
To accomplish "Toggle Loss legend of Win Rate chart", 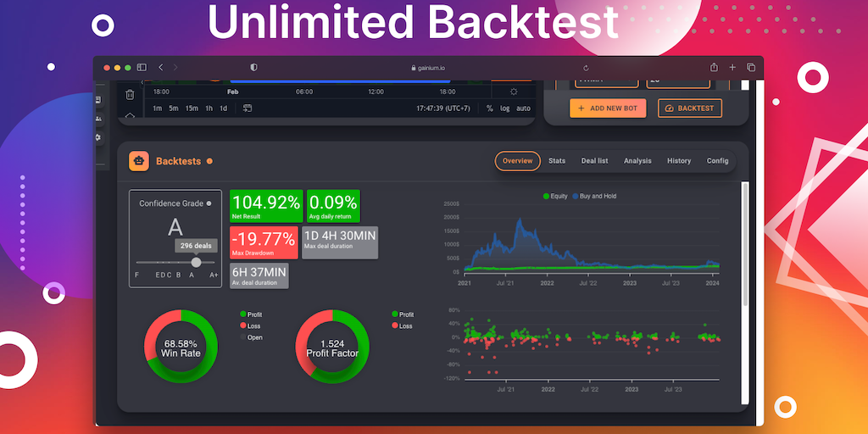I will tap(250, 326).
